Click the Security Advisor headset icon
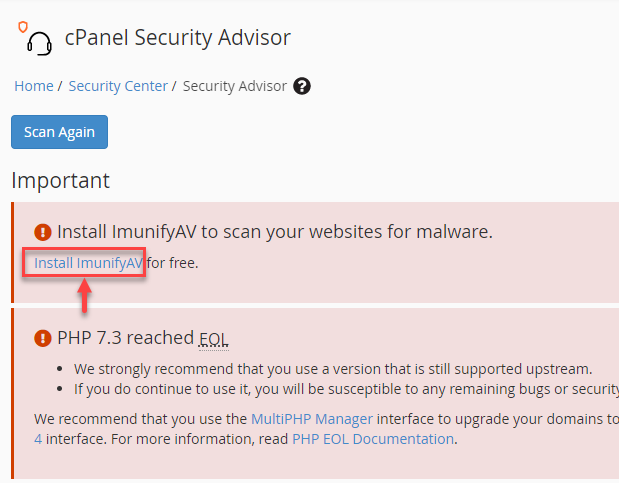The width and height of the screenshot is (619, 483). coord(35,39)
